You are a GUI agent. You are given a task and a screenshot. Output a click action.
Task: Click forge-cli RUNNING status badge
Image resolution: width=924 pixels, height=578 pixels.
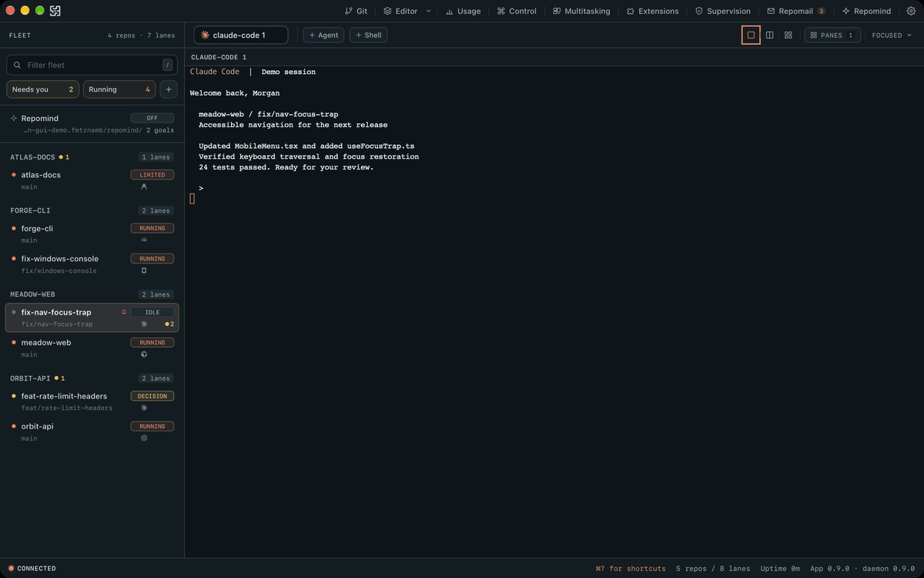[152, 228]
